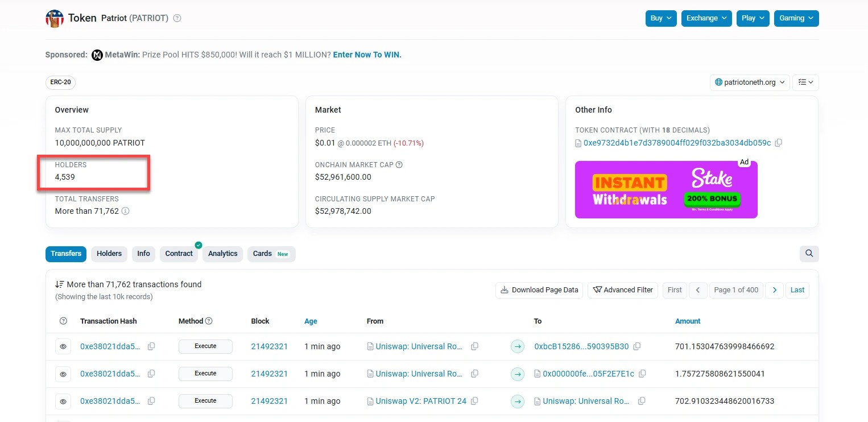The height and width of the screenshot is (422, 868).
Task: Click the Patriot token logo at top left
Action: coord(54,18)
